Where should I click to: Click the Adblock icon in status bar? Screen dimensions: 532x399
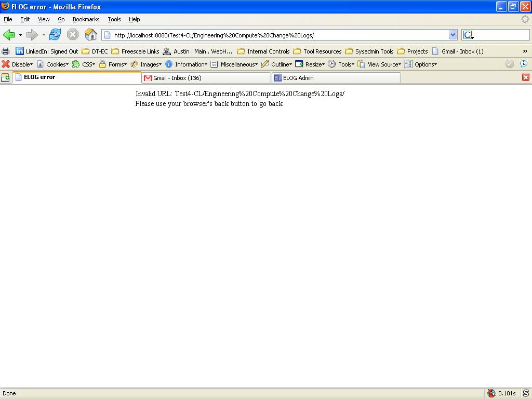click(491, 393)
